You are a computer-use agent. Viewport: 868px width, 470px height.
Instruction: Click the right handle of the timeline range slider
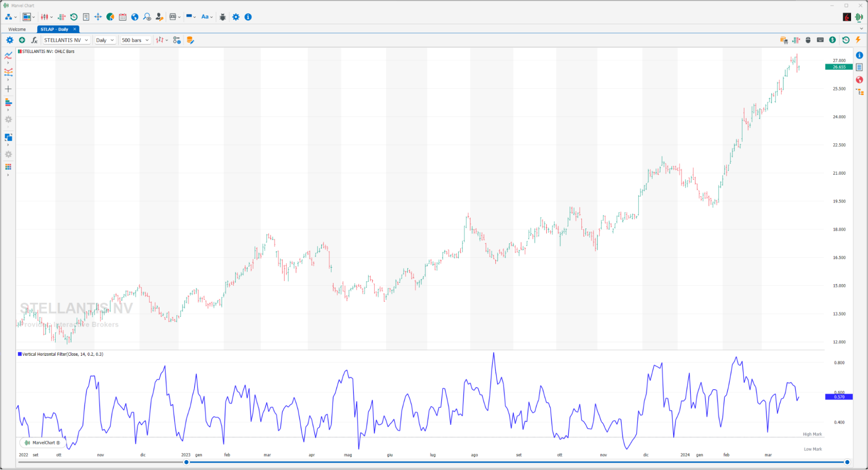coord(847,462)
